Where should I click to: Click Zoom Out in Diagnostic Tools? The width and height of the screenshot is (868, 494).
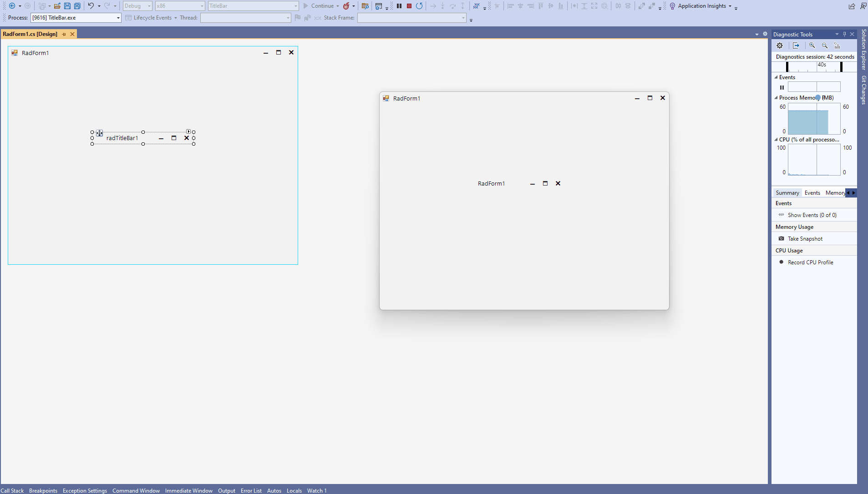[x=825, y=45]
